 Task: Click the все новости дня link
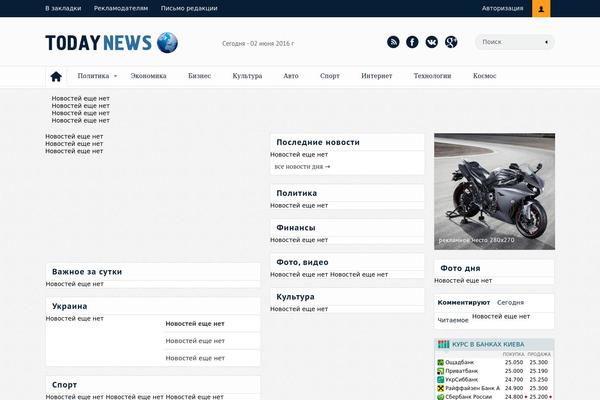(x=302, y=167)
